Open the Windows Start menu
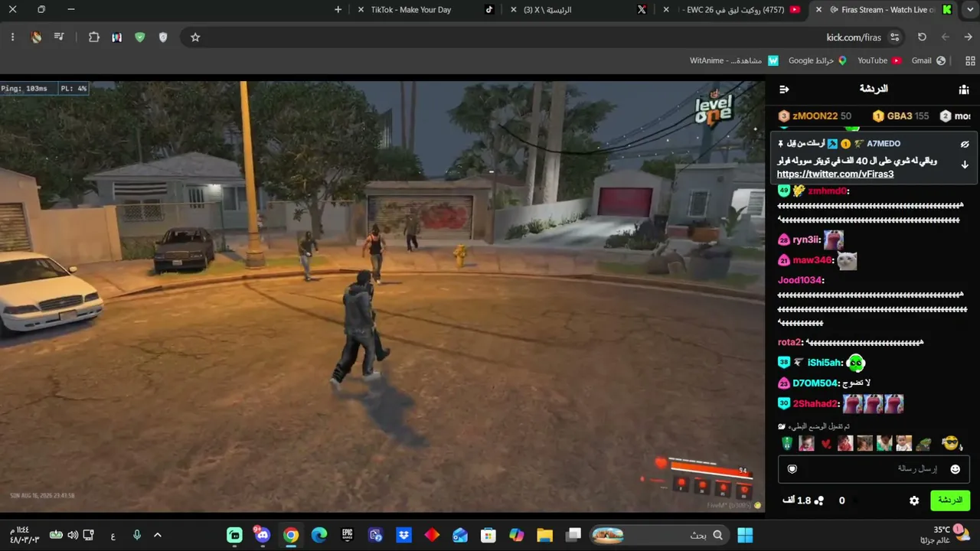The image size is (980, 551). pyautogui.click(x=745, y=535)
